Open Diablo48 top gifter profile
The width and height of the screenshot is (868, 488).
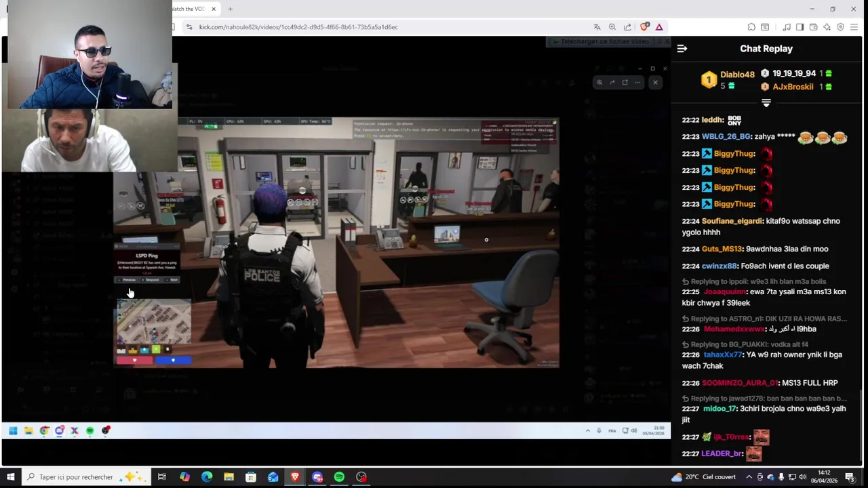click(737, 75)
